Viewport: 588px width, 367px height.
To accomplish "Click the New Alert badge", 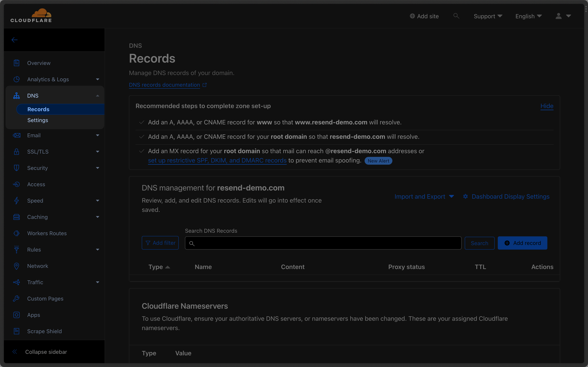I will tap(378, 161).
